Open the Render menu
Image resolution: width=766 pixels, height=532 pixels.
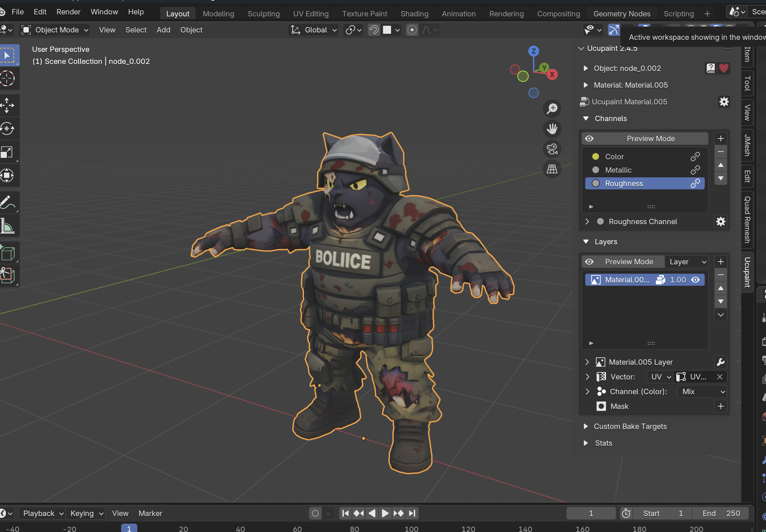(x=68, y=12)
